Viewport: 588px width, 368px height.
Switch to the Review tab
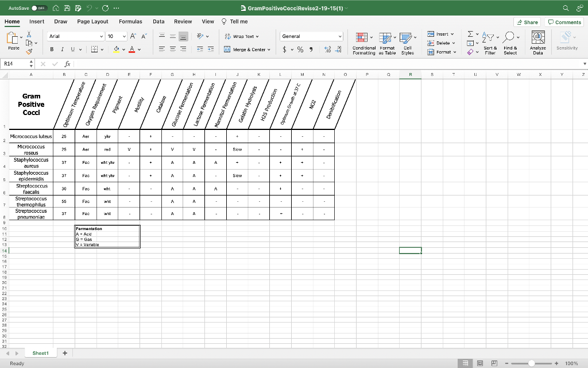pyautogui.click(x=183, y=21)
